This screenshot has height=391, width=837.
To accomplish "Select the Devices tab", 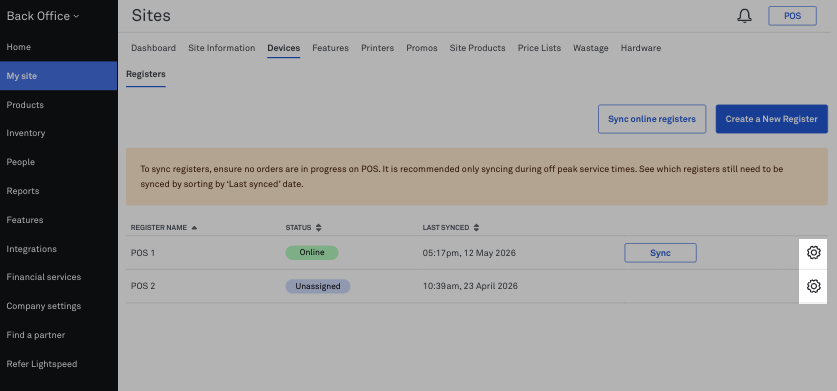I will click(x=283, y=48).
